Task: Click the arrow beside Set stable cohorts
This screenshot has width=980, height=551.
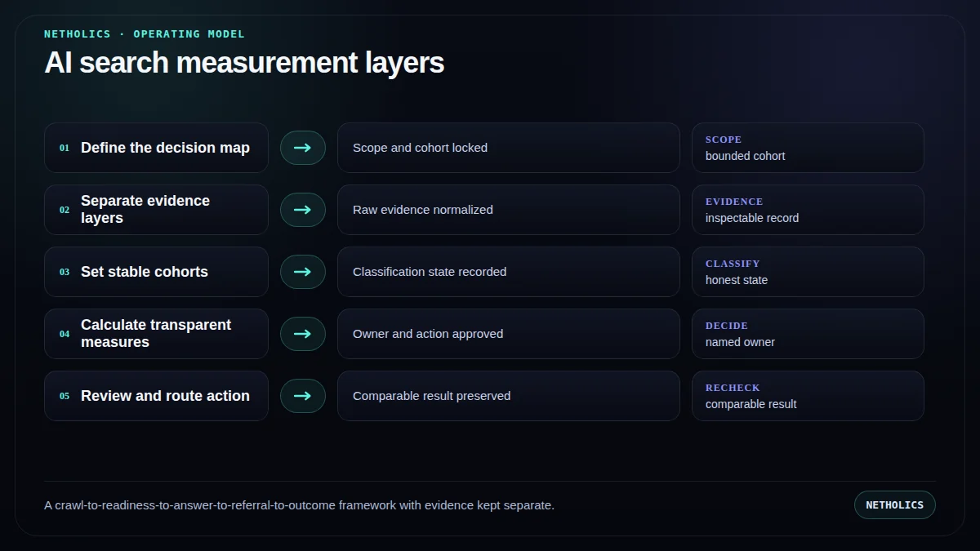Action: coord(303,272)
